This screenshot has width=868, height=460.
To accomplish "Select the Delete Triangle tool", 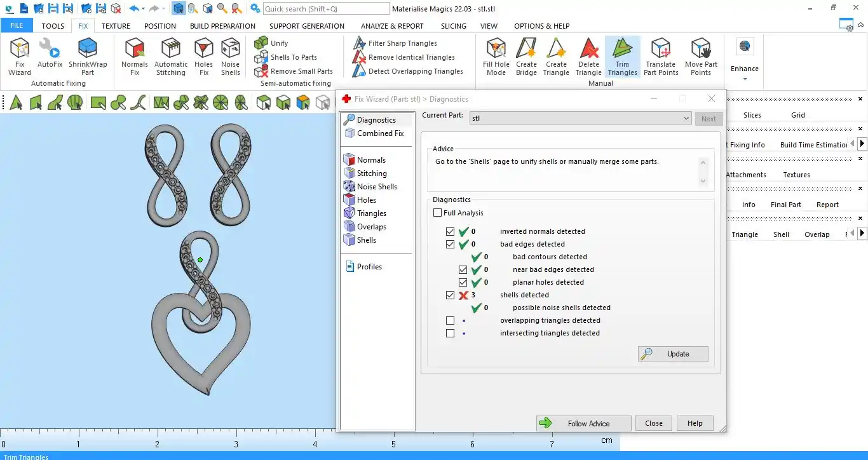I will (x=588, y=57).
